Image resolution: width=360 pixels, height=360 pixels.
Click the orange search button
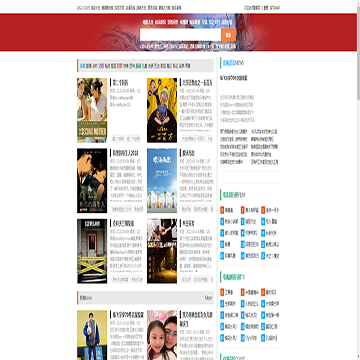point(228,35)
